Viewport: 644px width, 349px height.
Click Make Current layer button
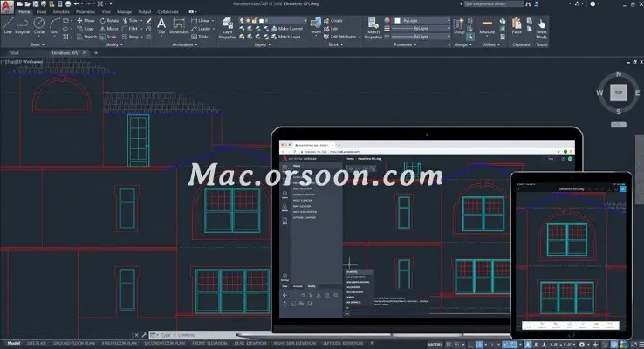point(287,29)
